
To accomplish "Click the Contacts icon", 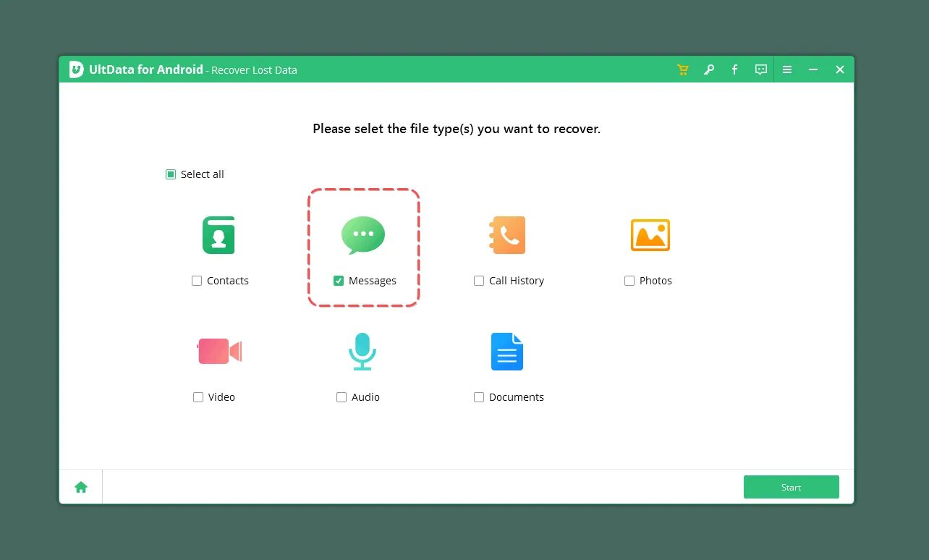I will tap(219, 235).
